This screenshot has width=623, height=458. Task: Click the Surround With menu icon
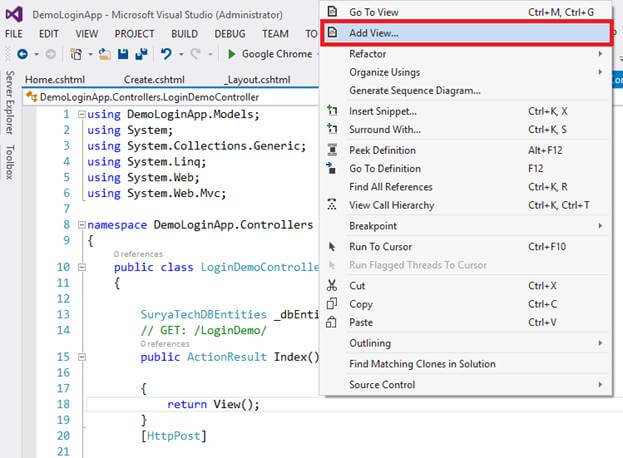[x=332, y=128]
